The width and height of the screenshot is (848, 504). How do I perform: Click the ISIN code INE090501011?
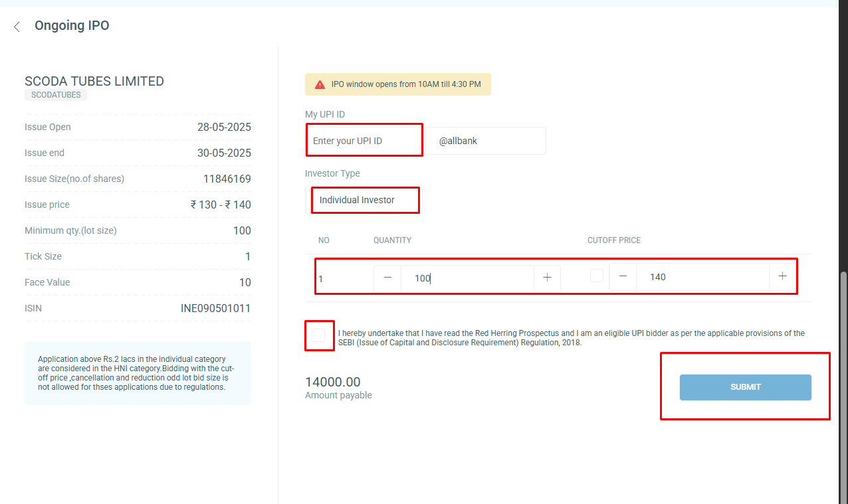tap(216, 308)
